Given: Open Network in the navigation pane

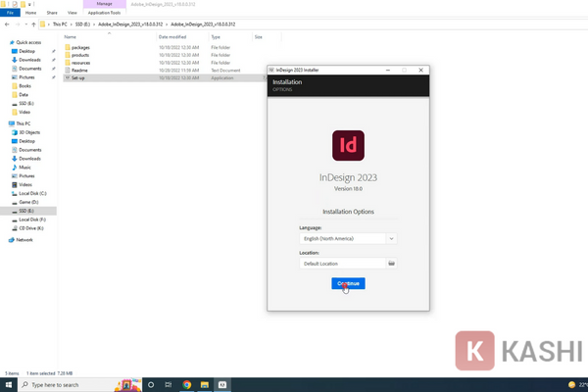Looking at the screenshot, I should click(x=24, y=239).
